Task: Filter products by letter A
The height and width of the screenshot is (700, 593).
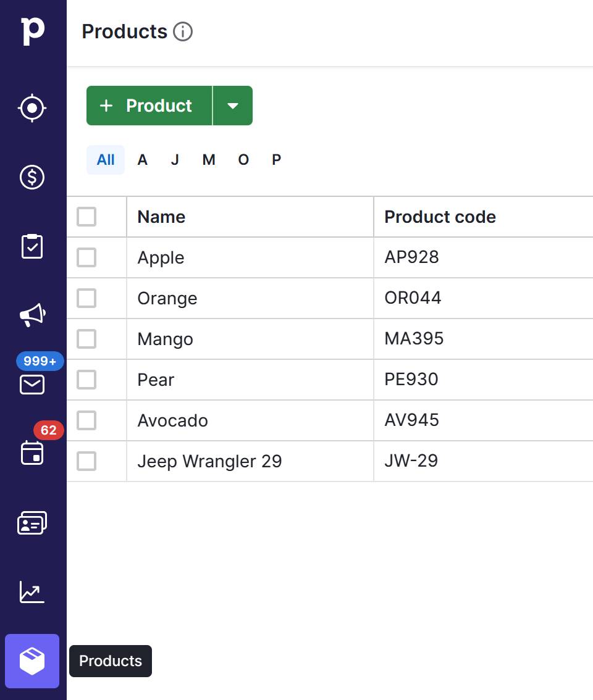Action: 142,160
